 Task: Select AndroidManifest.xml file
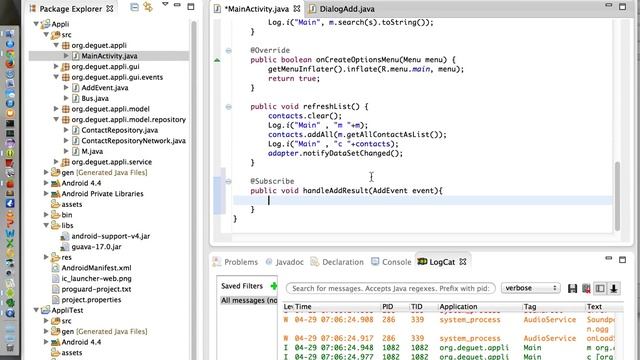[x=96, y=268]
